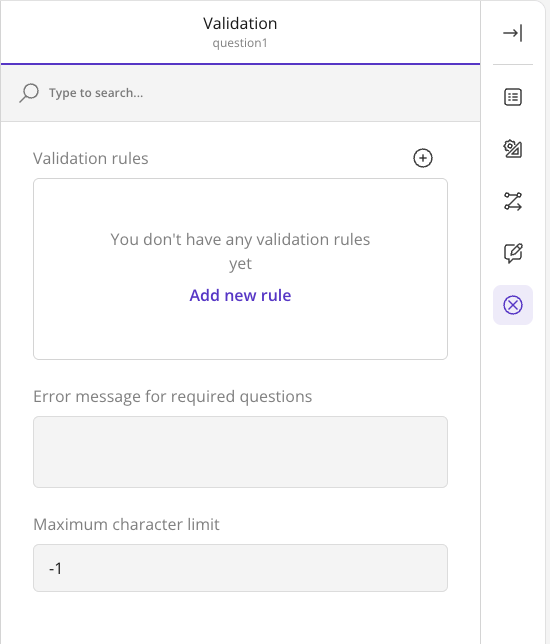Click the 'Error message for required questions' label
Screen dimensions: 550x644
point(173,396)
